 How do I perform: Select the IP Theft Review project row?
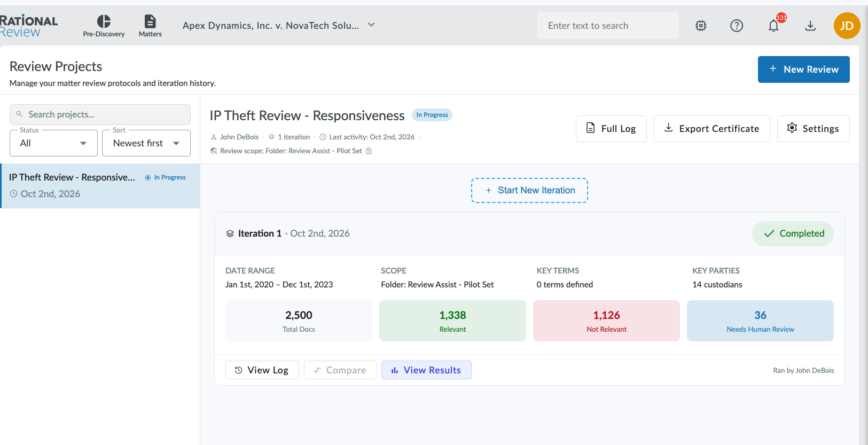coord(100,186)
